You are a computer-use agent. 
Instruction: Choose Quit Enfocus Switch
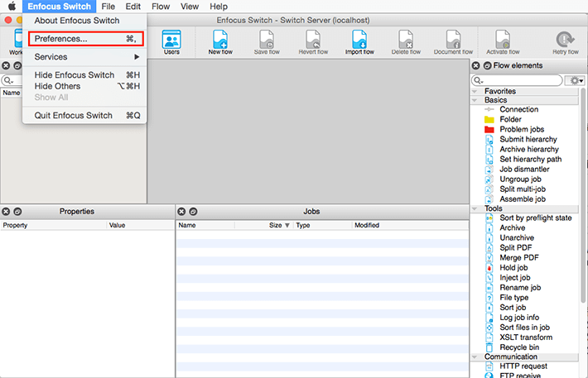point(84,116)
